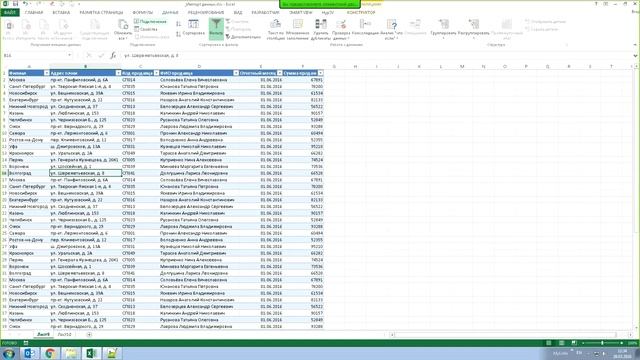
Task: Open What-If Analysis (Анализ что если)
Action: click(x=391, y=29)
